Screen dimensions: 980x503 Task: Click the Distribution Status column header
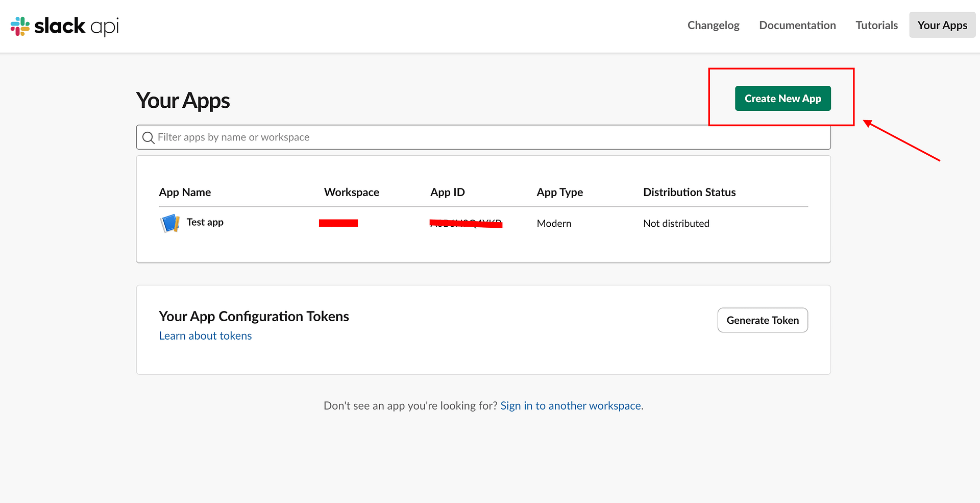(689, 192)
